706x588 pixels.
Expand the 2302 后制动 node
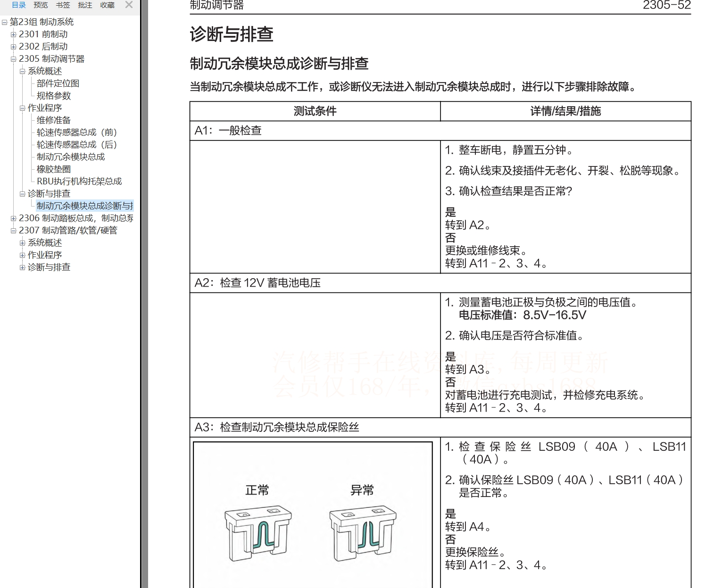coord(13,46)
